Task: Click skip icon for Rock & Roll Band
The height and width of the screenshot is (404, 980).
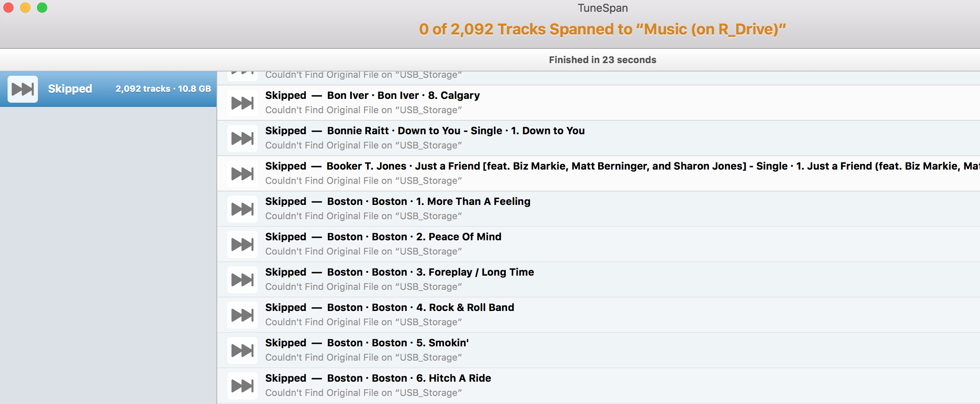Action: pyautogui.click(x=242, y=315)
